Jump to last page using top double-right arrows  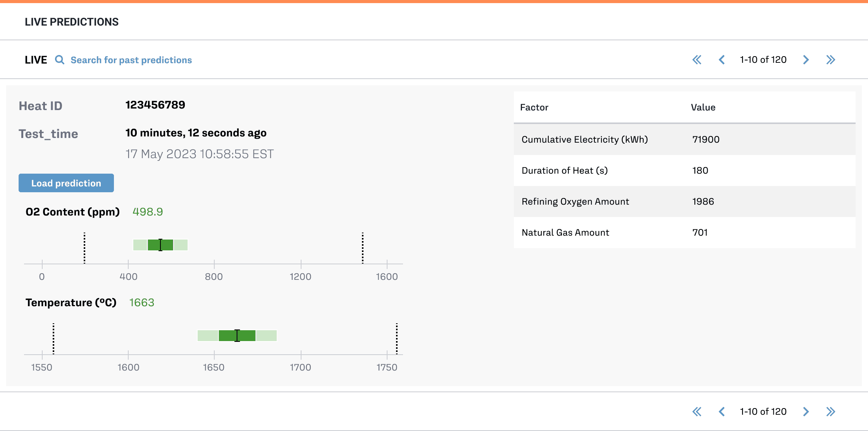point(830,60)
